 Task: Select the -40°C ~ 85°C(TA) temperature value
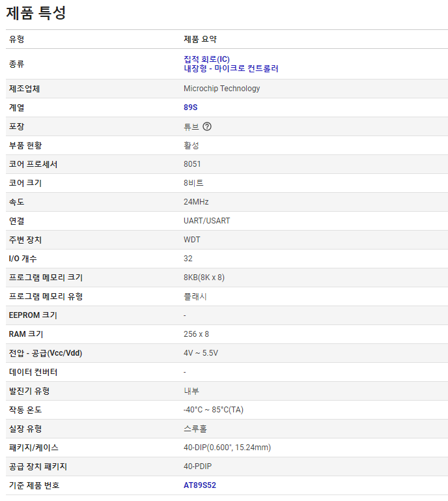(214, 410)
